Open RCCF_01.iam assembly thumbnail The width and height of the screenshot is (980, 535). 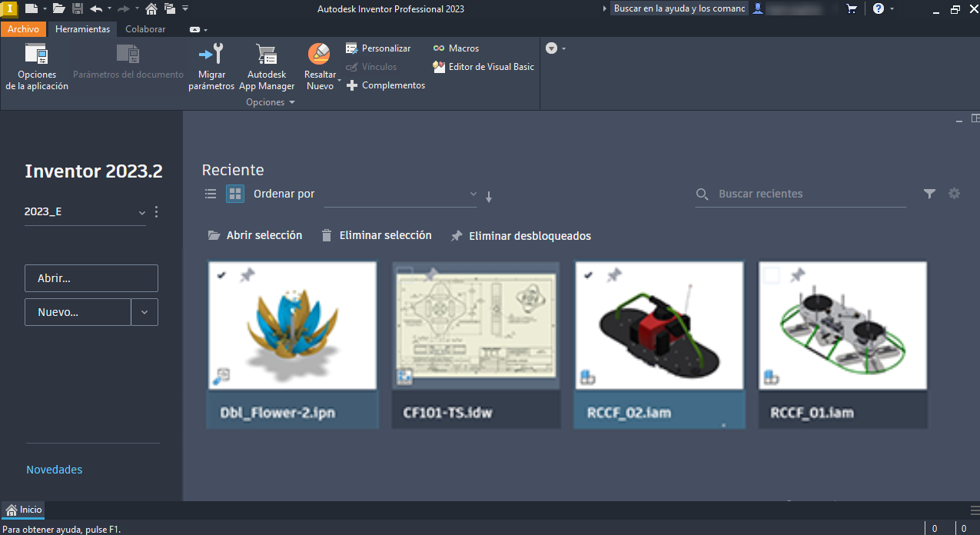coord(842,325)
